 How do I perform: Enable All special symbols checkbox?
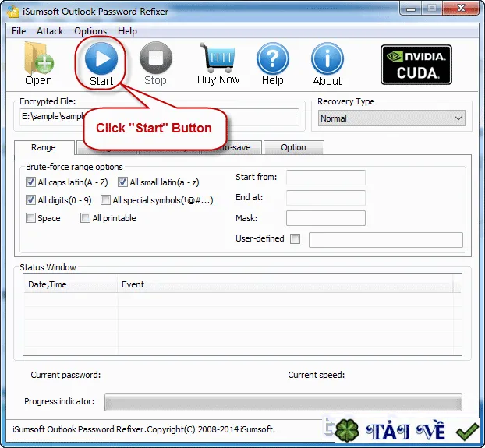tap(105, 200)
